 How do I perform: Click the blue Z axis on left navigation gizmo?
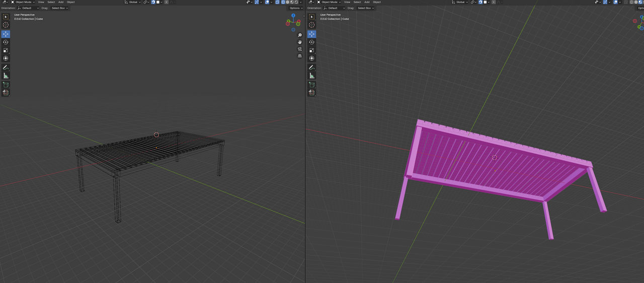click(x=293, y=16)
